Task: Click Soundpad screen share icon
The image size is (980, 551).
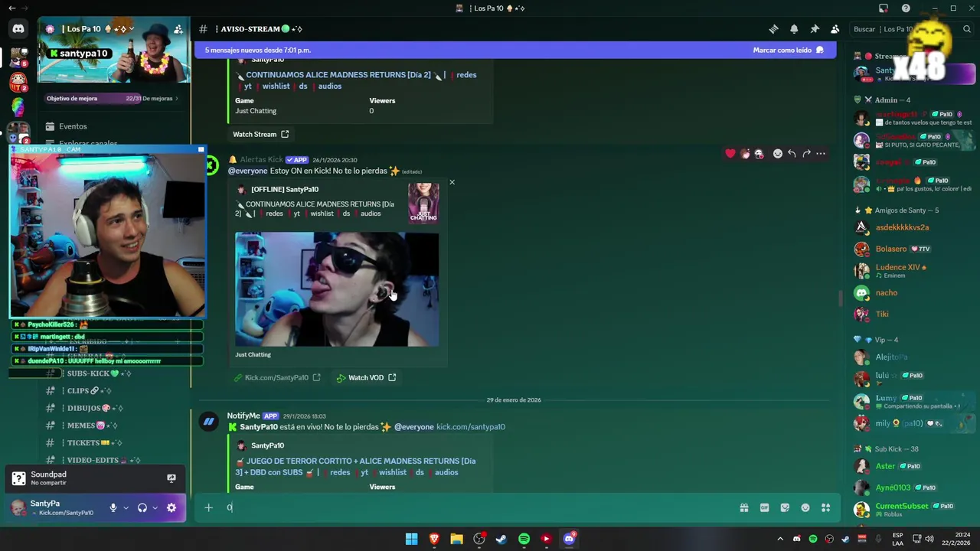Action: (171, 478)
